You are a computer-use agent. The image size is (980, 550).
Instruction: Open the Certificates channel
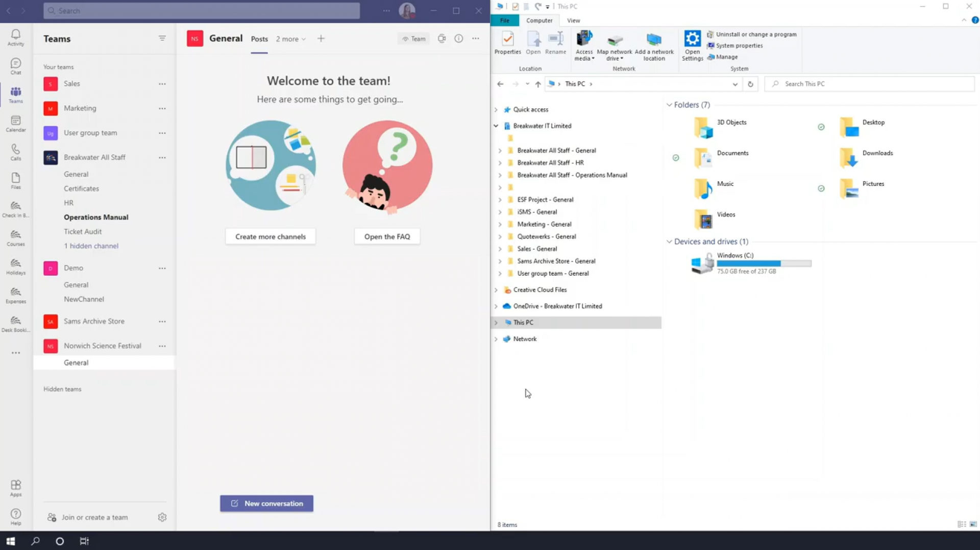82,188
